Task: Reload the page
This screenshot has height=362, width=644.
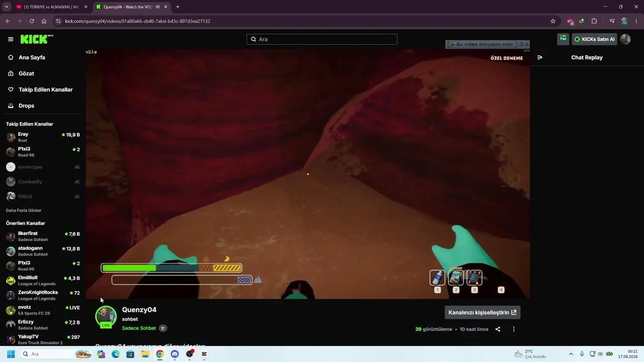Action: (32, 21)
